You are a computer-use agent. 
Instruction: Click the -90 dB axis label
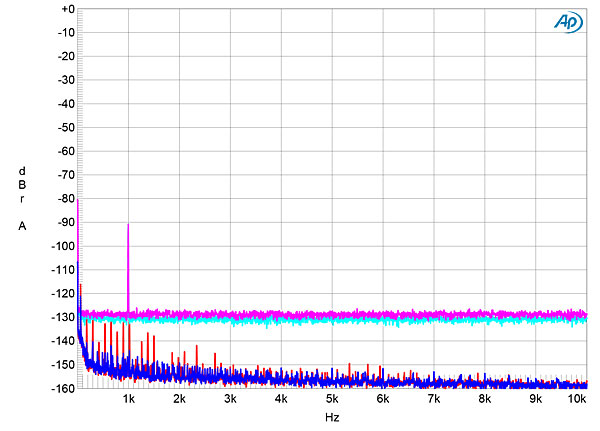[66, 222]
